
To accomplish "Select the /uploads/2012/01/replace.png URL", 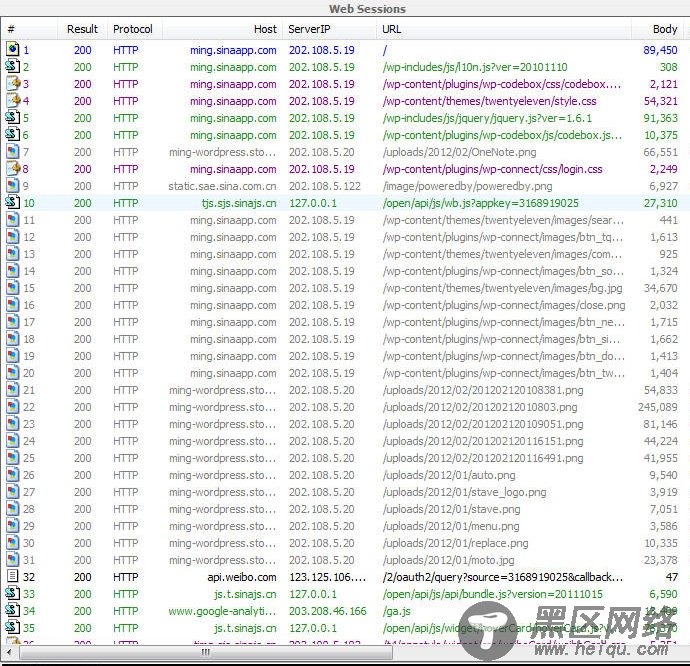I will tap(455, 543).
